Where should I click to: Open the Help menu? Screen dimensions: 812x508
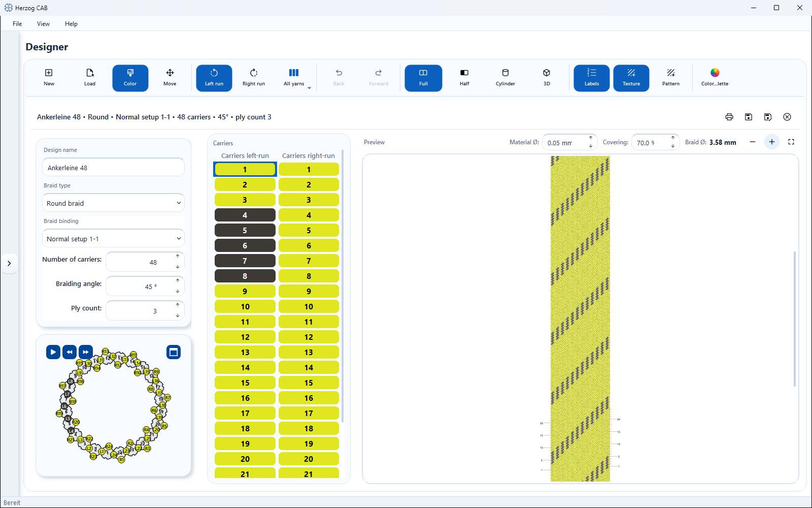[x=71, y=24]
